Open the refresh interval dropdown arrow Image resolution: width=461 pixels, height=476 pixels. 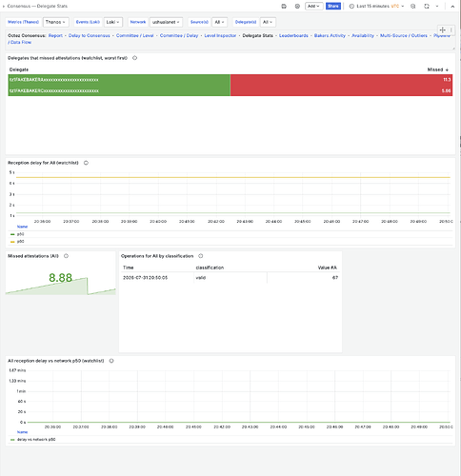(437, 7)
